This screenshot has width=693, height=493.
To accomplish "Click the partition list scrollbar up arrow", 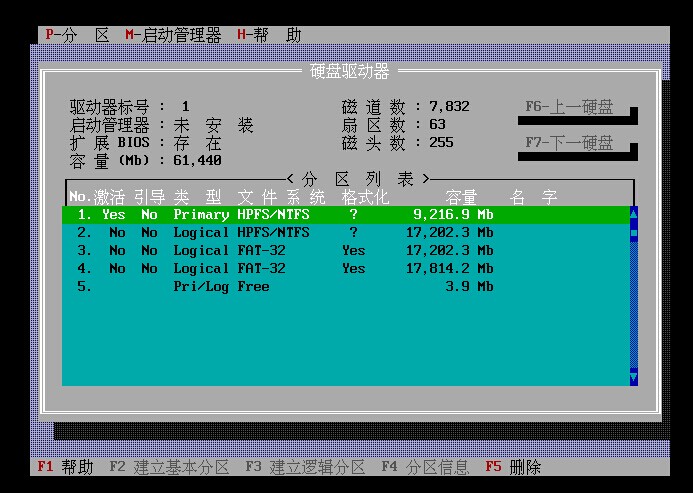I will tap(634, 214).
